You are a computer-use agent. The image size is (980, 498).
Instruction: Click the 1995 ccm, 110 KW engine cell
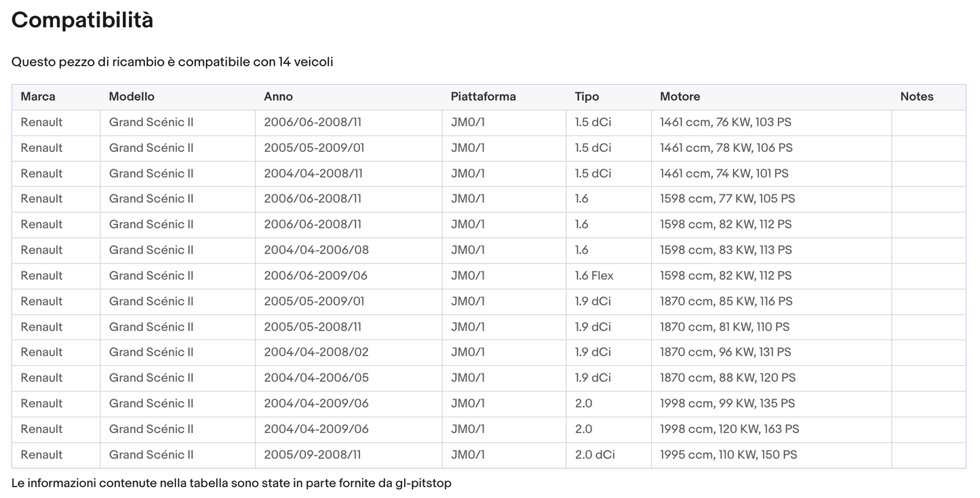click(728, 455)
